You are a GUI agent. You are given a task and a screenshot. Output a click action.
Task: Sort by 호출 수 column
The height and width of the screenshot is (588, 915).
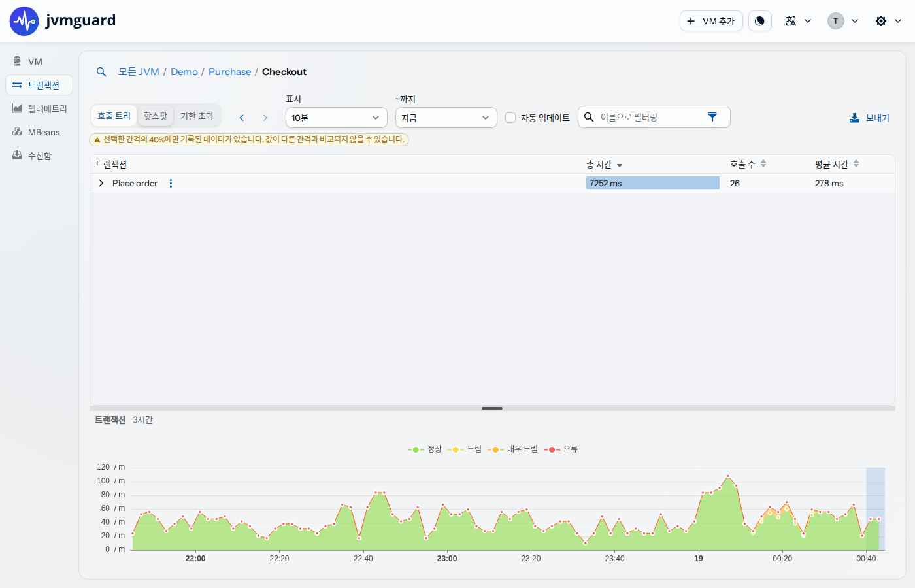(748, 165)
